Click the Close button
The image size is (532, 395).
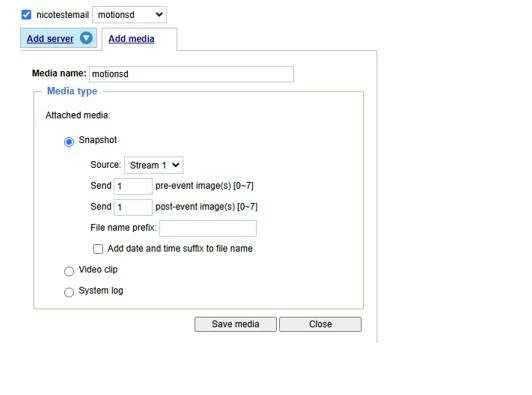[320, 324]
